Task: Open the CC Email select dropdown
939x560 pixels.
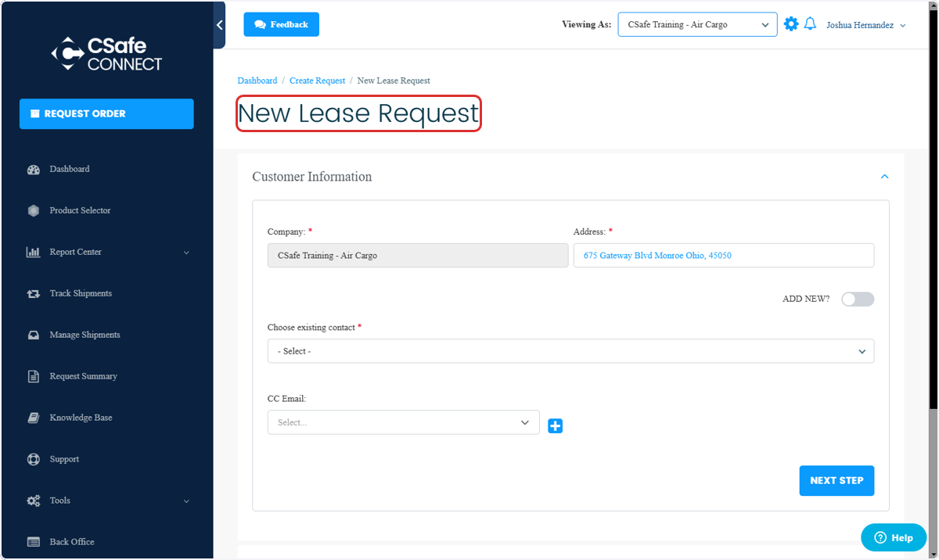Action: pyautogui.click(x=403, y=422)
